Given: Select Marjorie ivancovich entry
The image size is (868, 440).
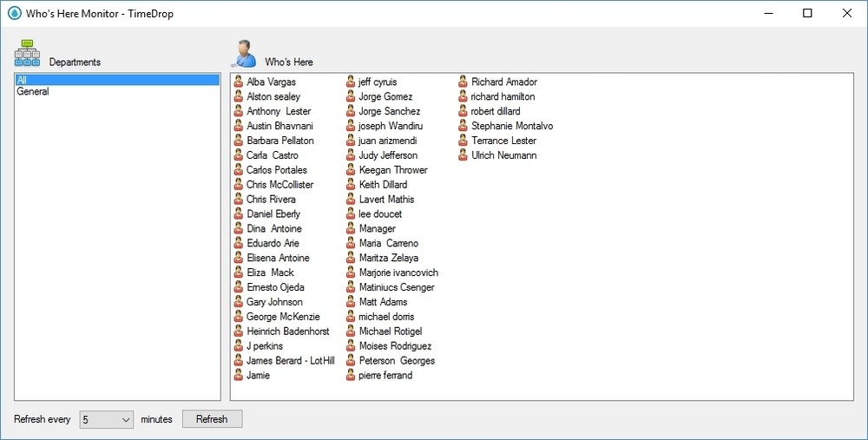Looking at the screenshot, I should [398, 273].
